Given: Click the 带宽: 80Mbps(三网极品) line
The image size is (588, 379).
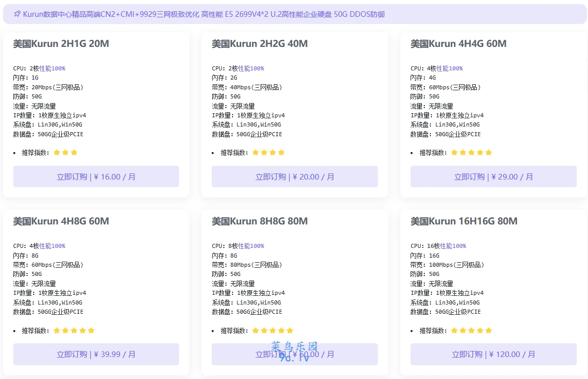Looking at the screenshot, I should pos(247,265).
